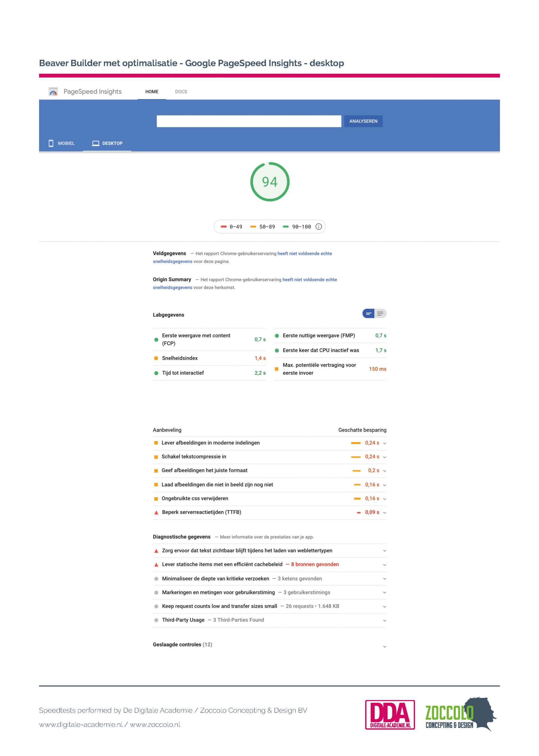The width and height of the screenshot is (539, 756).
Task: Click the mobile phone icon
Action: point(51,143)
